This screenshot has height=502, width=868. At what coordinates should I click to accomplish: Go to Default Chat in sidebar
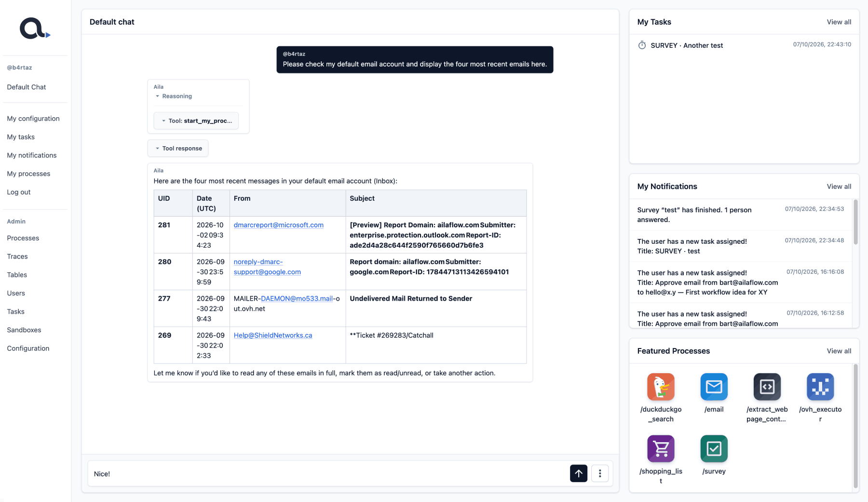[x=27, y=87]
